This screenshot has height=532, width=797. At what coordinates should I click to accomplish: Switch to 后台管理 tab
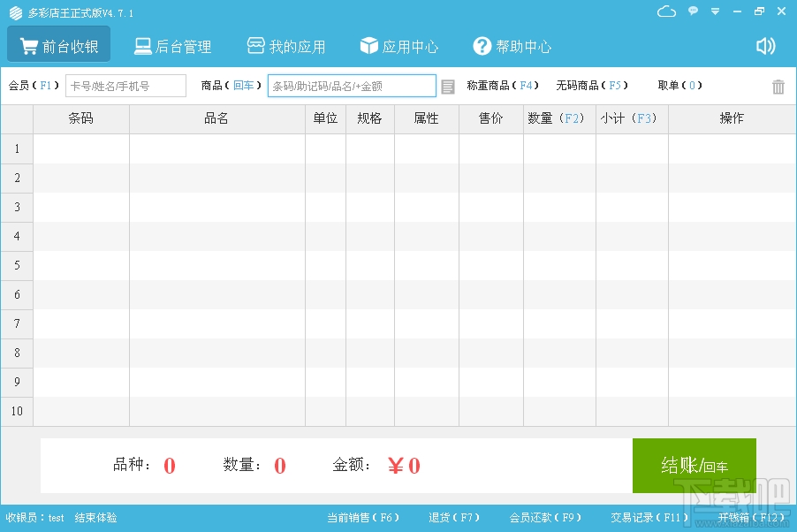click(173, 46)
